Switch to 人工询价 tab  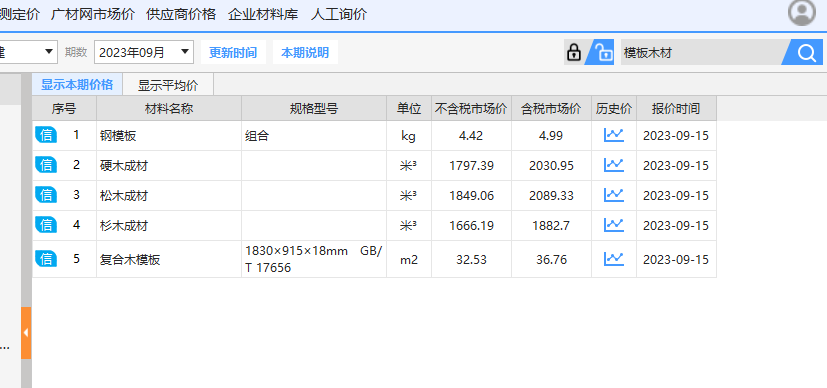click(x=339, y=14)
